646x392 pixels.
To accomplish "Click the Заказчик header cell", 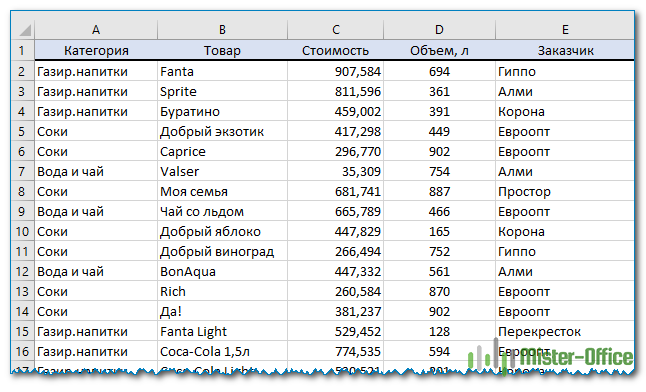I will click(x=565, y=50).
